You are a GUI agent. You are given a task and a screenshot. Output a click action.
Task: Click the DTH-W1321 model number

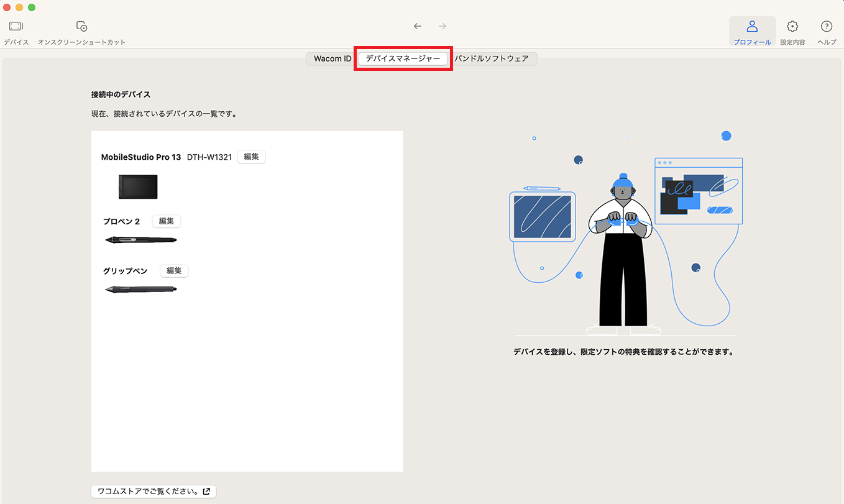click(209, 157)
